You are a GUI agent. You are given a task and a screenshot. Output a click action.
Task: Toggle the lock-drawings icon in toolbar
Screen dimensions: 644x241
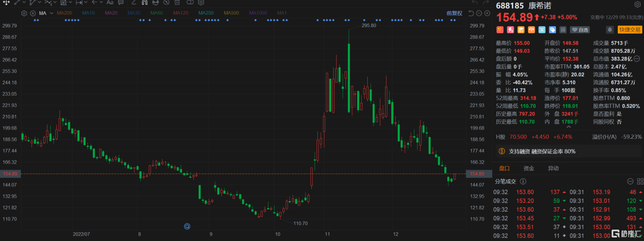point(155,2)
